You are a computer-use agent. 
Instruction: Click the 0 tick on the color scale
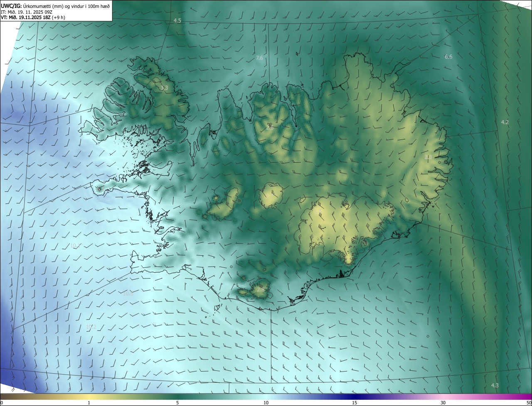[2, 403]
